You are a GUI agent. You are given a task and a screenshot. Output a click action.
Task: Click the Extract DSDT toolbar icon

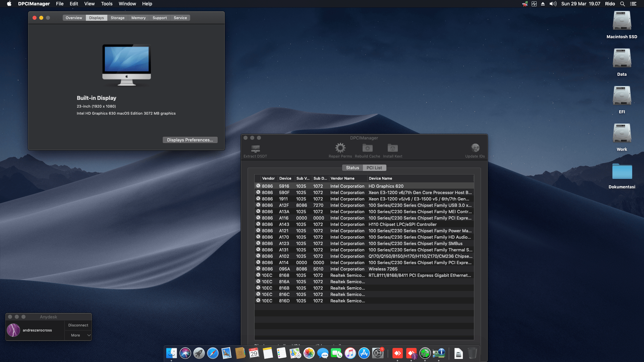pyautogui.click(x=255, y=148)
